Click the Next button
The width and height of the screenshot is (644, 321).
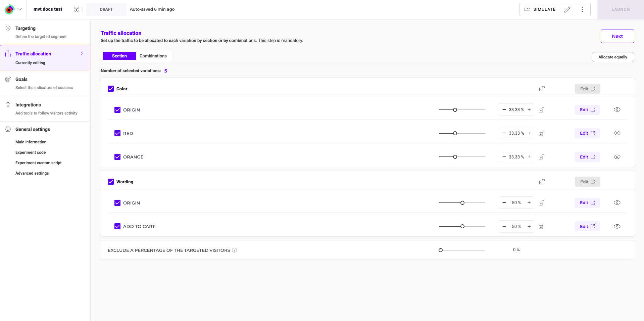pyautogui.click(x=617, y=36)
